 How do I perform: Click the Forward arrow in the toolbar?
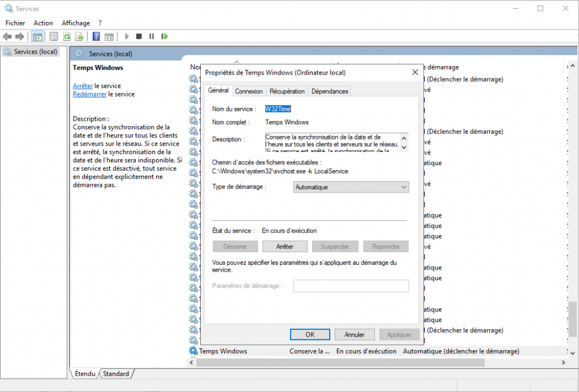point(20,37)
